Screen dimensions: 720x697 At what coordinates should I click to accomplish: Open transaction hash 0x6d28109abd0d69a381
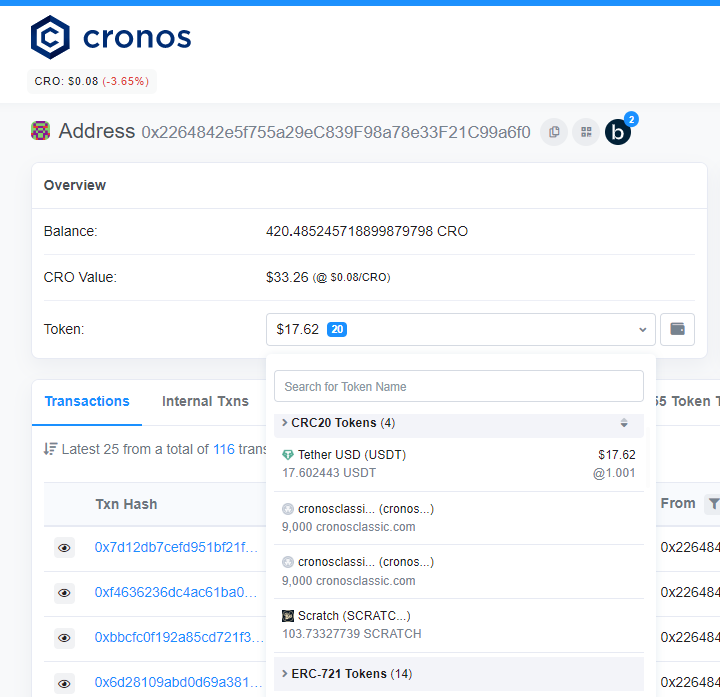(x=178, y=682)
